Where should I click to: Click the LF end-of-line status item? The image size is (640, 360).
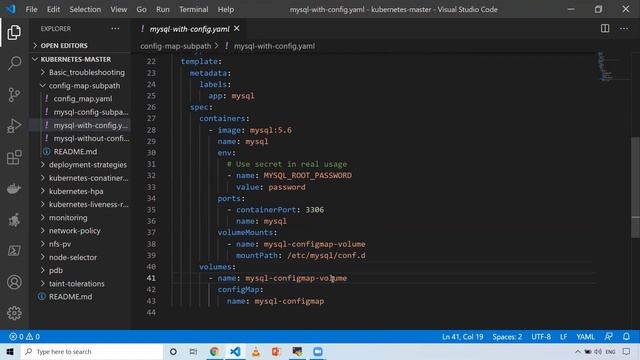(563, 337)
